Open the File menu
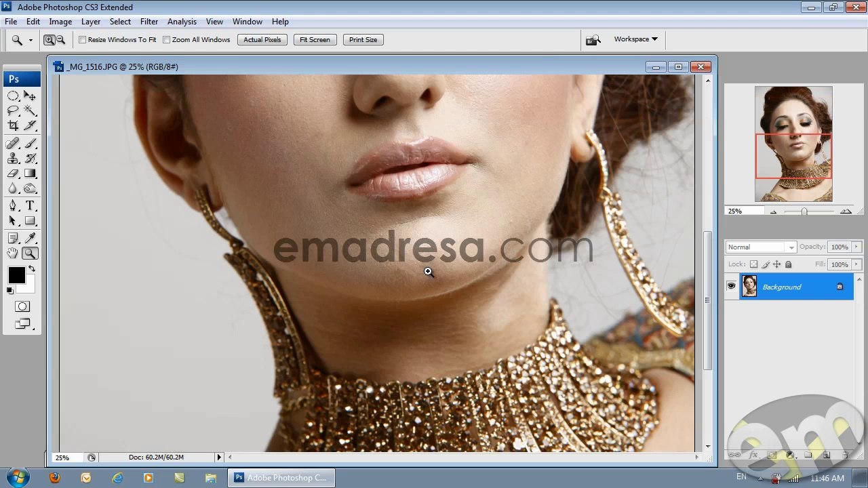Screen dimensions: 868x488 (11, 22)
